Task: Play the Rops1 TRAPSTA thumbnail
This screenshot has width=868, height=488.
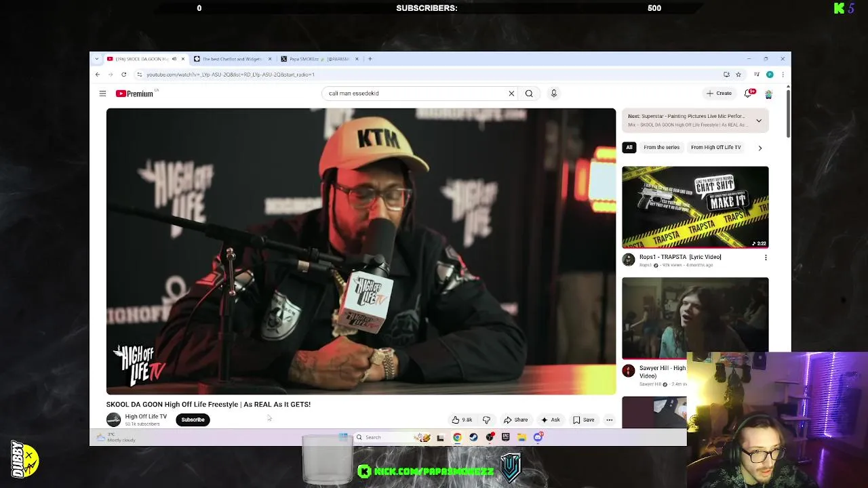Action: coord(695,207)
